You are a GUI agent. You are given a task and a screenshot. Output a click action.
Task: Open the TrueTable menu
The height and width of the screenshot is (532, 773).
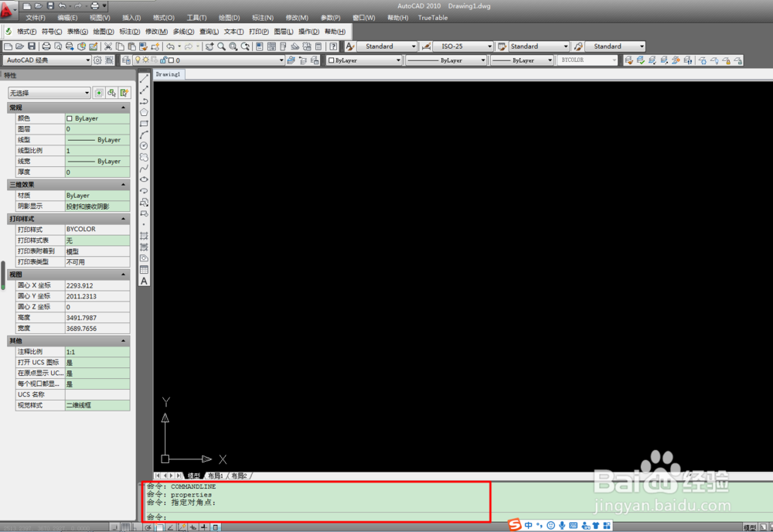(x=433, y=18)
